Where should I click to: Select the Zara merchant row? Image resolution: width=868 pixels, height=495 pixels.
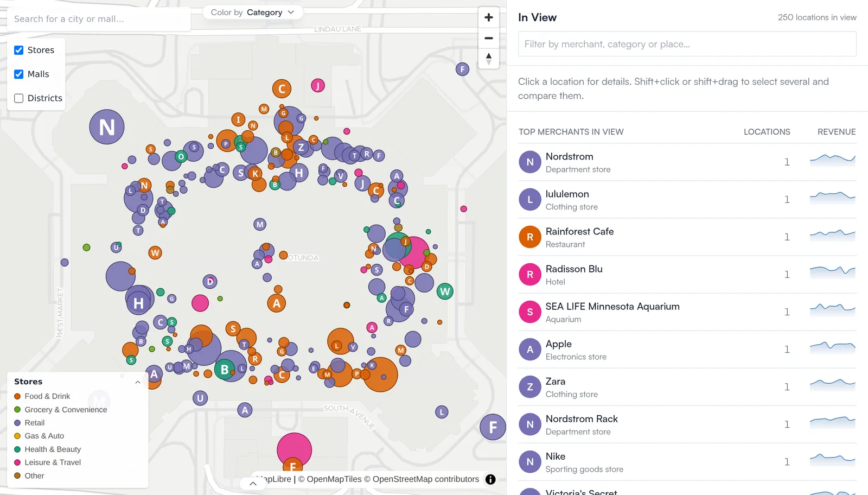click(x=687, y=387)
